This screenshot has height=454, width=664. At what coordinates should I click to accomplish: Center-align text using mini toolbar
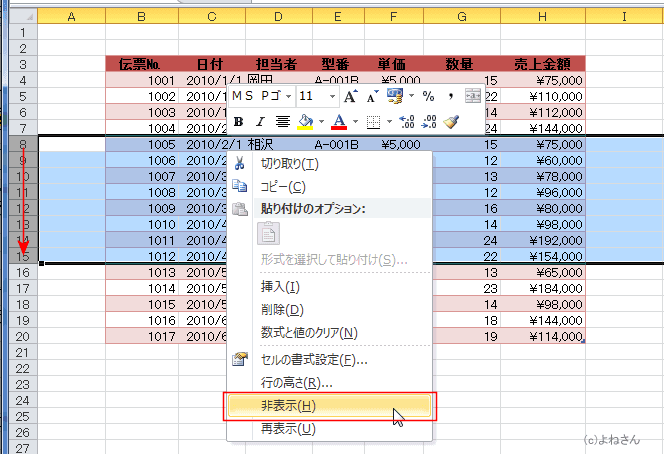click(x=282, y=122)
